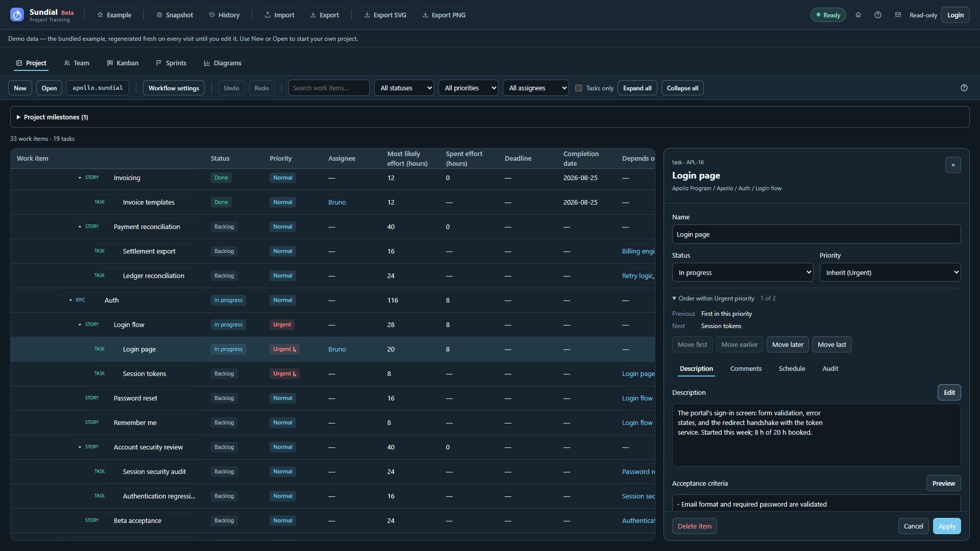This screenshot has height=551, width=980.
Task: Click the Login button in header
Action: click(955, 15)
